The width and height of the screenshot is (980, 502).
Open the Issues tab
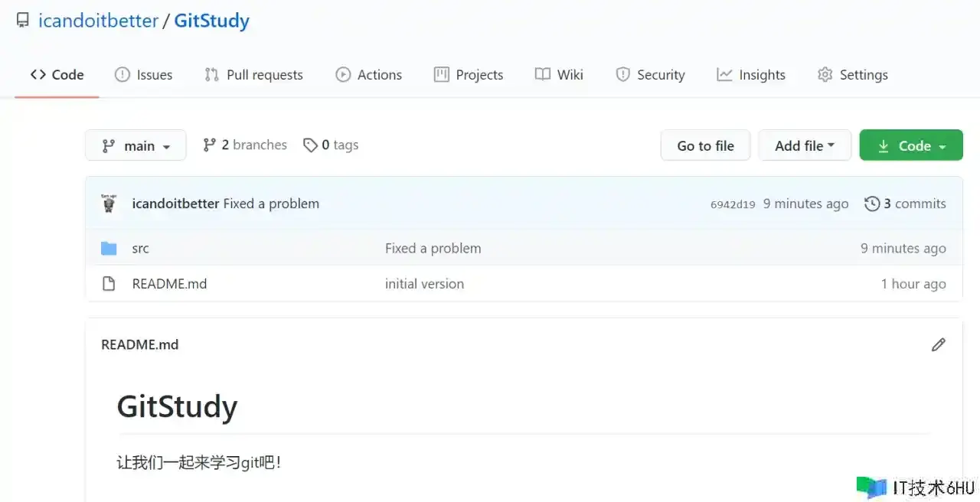click(143, 74)
